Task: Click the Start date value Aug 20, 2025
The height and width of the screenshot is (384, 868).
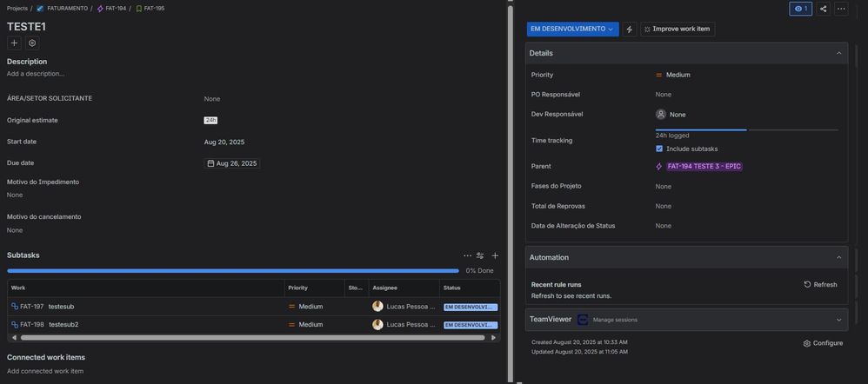Action: [x=224, y=142]
